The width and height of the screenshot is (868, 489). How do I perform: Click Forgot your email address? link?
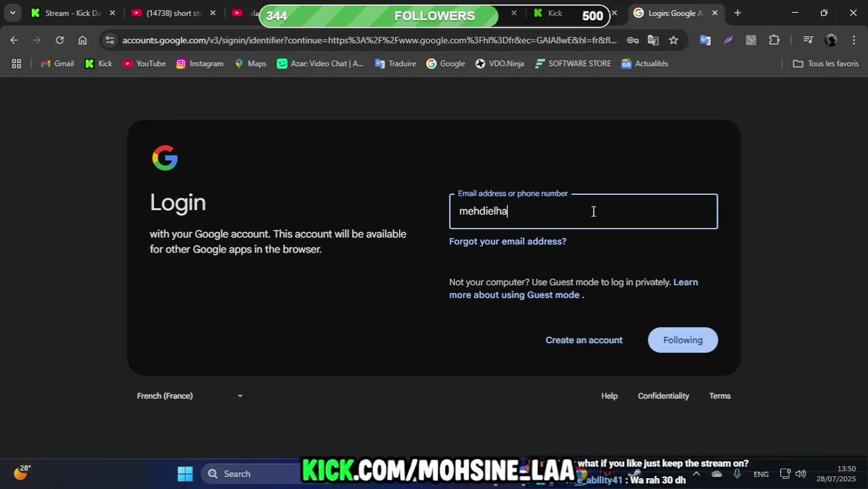pos(507,241)
